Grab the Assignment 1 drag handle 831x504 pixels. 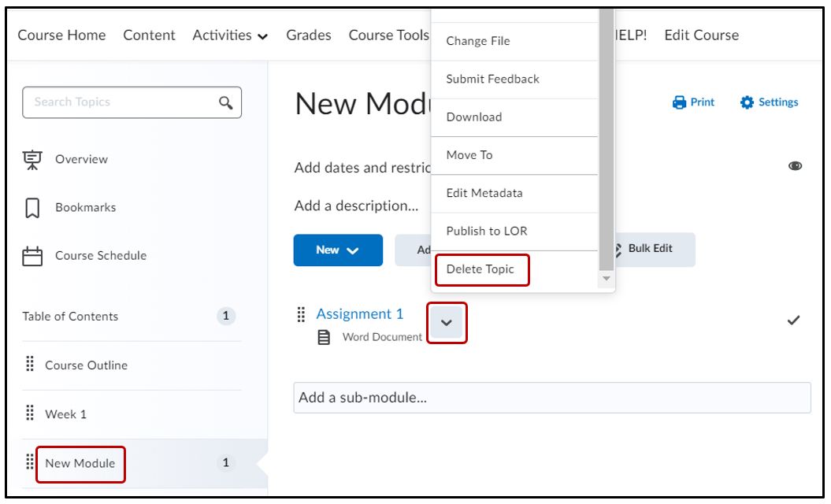[300, 315]
